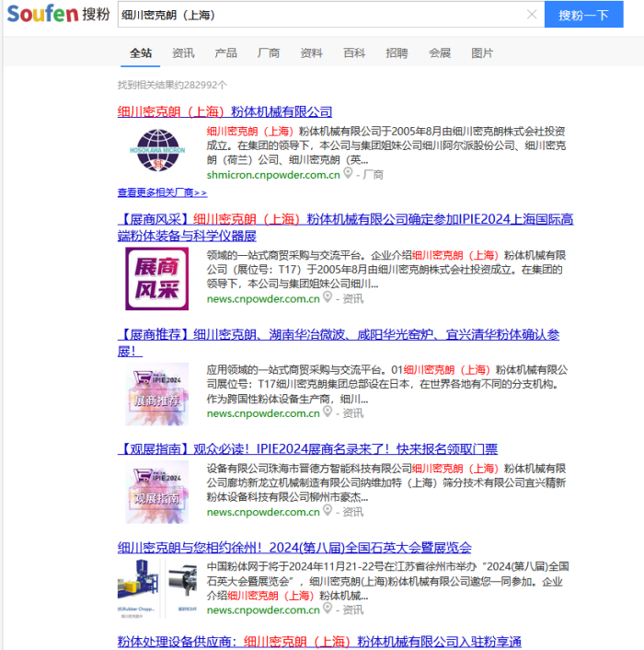
Task: Click the 搜粉一下 search button
Action: pos(583,15)
